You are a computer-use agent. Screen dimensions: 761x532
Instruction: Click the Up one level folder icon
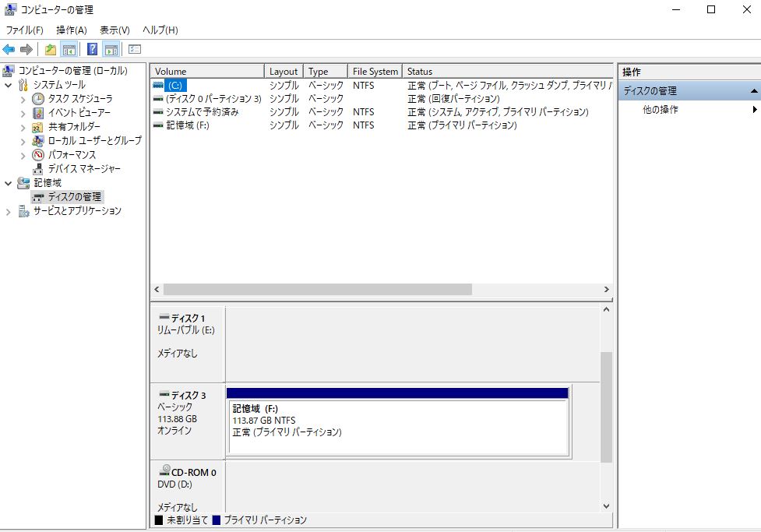click(x=51, y=50)
